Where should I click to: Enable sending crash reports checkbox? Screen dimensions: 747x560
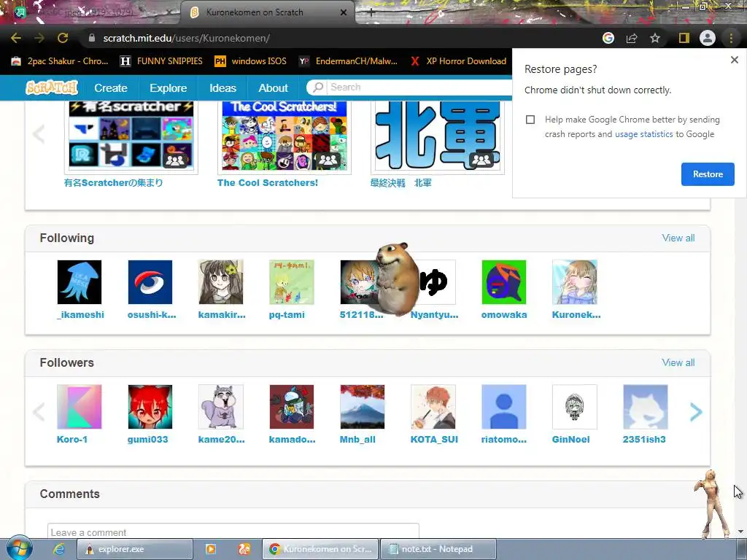(530, 120)
